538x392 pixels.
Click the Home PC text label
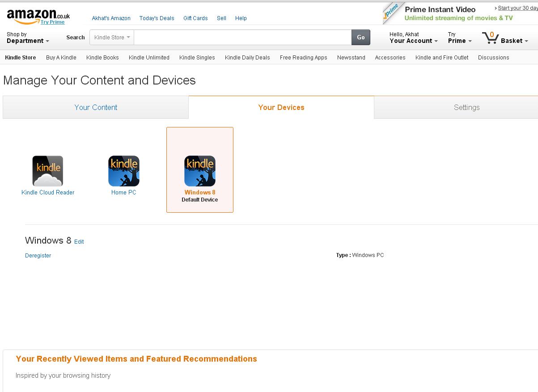pyautogui.click(x=124, y=193)
